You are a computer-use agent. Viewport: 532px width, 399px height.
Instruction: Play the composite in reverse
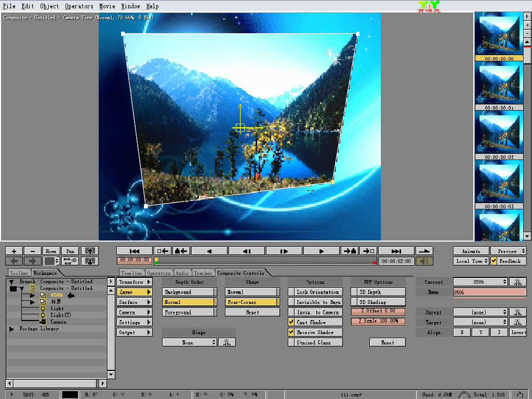coord(209,251)
